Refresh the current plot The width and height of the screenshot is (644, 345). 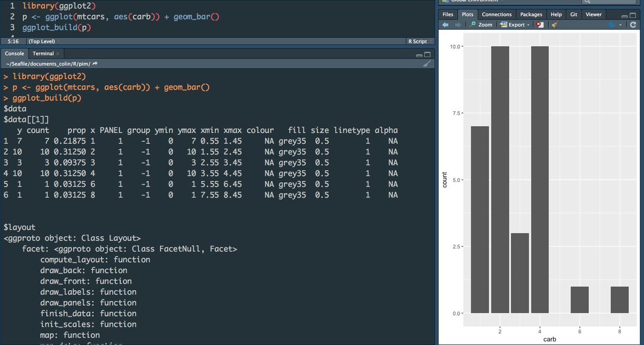point(634,25)
